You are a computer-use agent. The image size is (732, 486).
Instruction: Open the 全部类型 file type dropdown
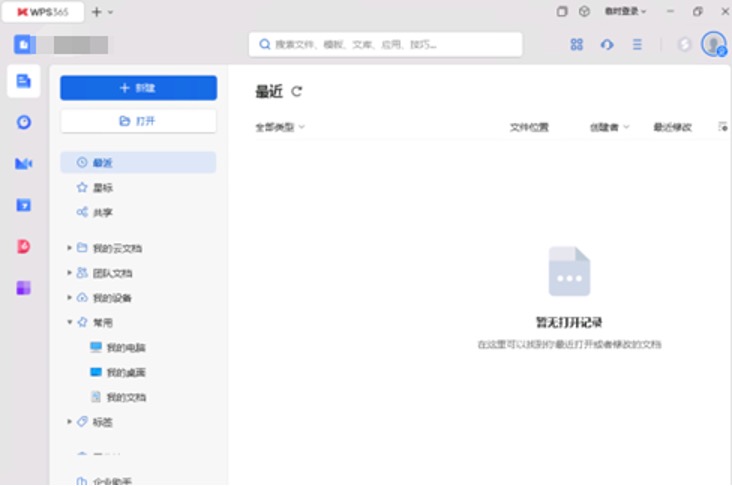pyautogui.click(x=280, y=127)
